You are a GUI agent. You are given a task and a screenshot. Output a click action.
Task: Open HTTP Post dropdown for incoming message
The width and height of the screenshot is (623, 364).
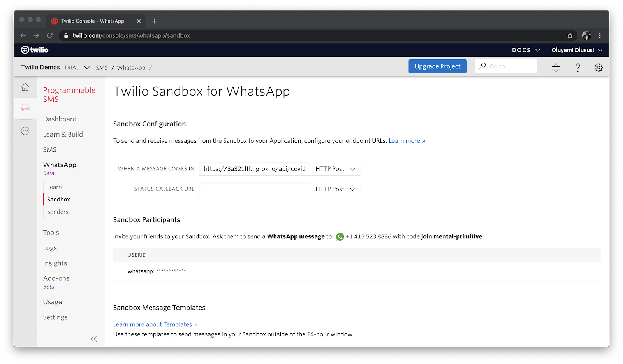(335, 169)
